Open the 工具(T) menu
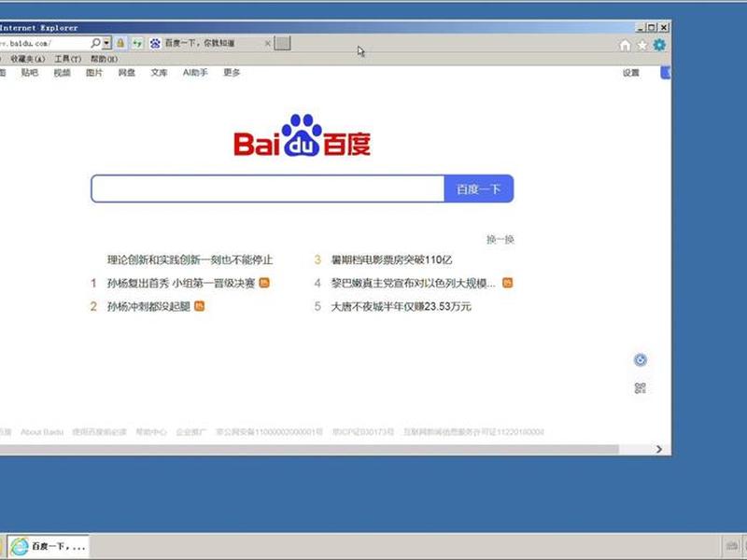747x560 pixels. click(67, 59)
